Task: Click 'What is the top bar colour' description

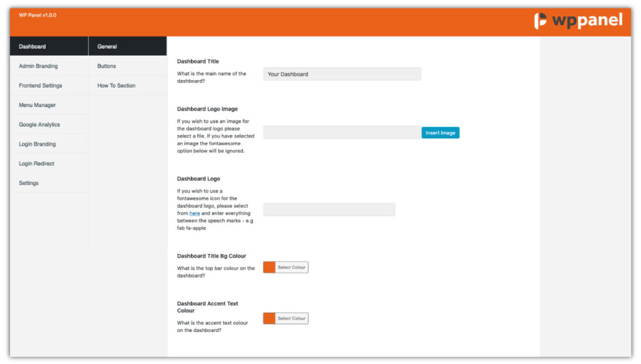Action: click(x=216, y=272)
